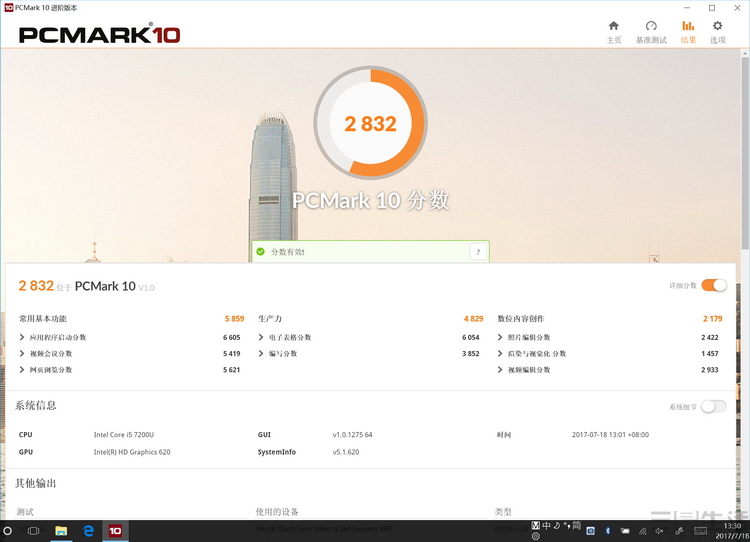This screenshot has height=542, width=750.
Task: Click the 常用基本功能 score 5 859
Action: pos(234,319)
